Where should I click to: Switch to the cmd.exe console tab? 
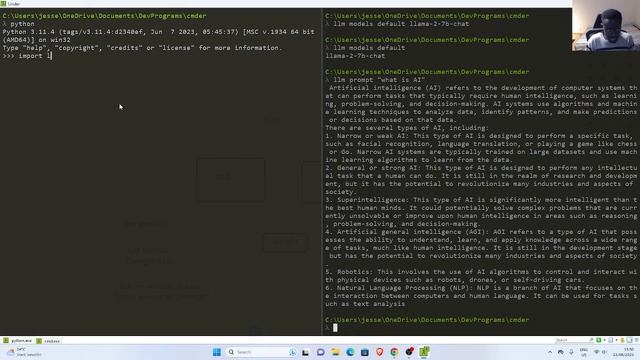click(48, 340)
